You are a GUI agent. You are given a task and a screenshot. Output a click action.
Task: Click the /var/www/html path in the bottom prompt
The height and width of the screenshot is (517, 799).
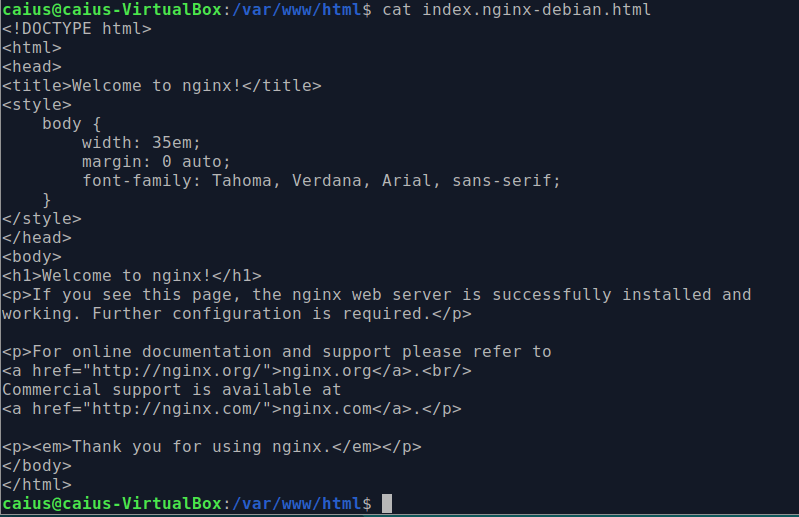[296, 503]
